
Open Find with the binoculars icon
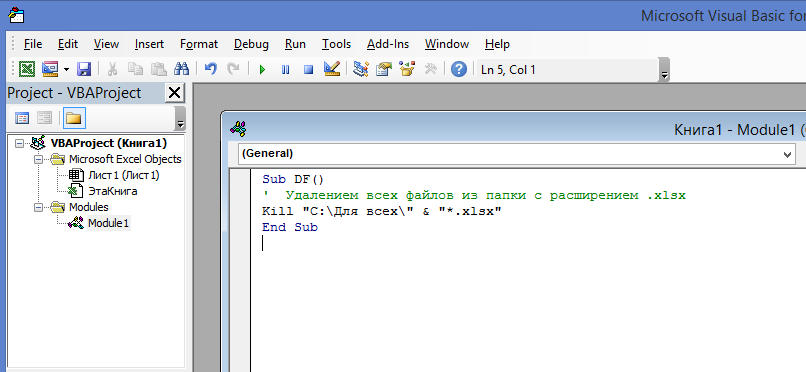point(182,69)
